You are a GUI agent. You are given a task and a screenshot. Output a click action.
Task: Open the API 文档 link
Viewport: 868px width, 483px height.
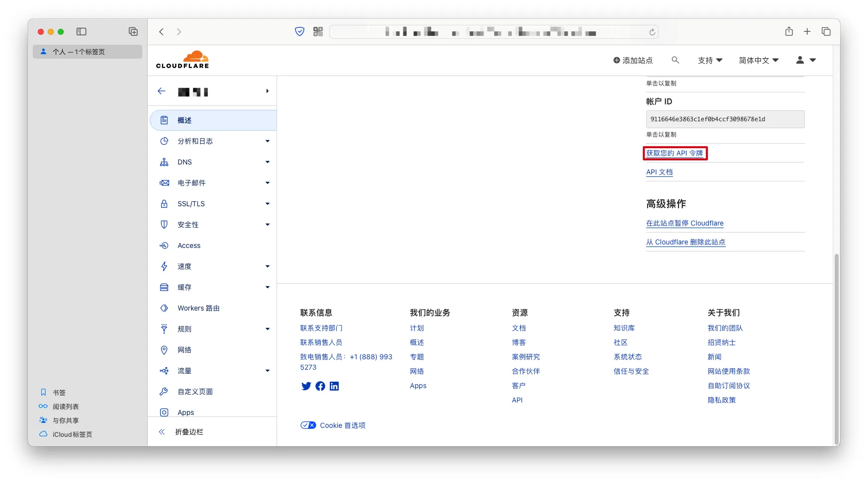click(x=660, y=172)
